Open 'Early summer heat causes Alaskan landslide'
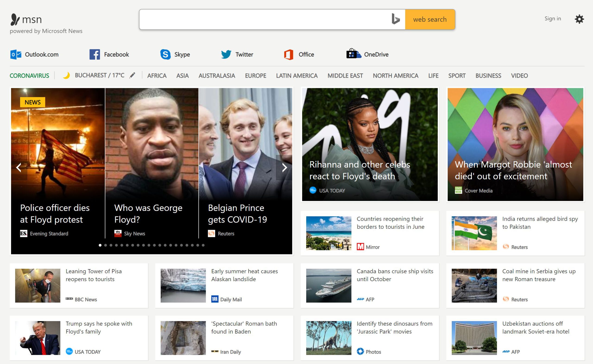The image size is (593, 364). pyautogui.click(x=244, y=275)
